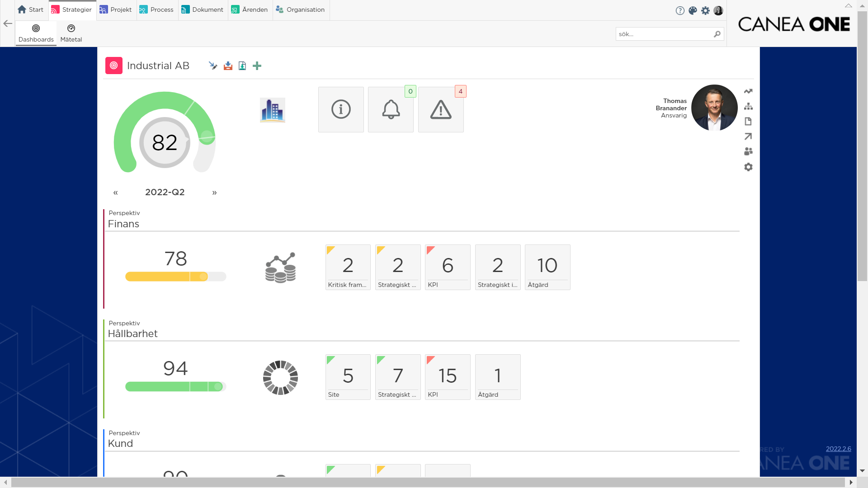Open the trend chart icon in right sidebar
Viewport: 868px width, 488px height.
[749, 91]
